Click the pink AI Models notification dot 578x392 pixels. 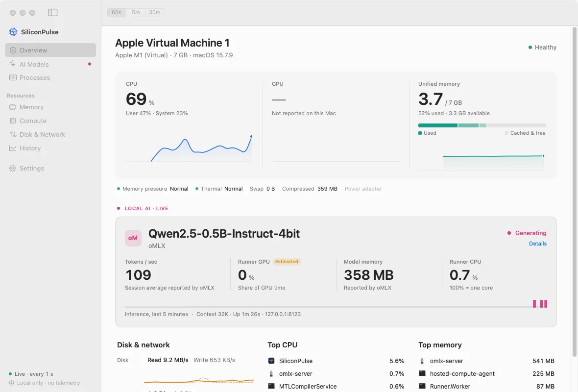click(90, 64)
